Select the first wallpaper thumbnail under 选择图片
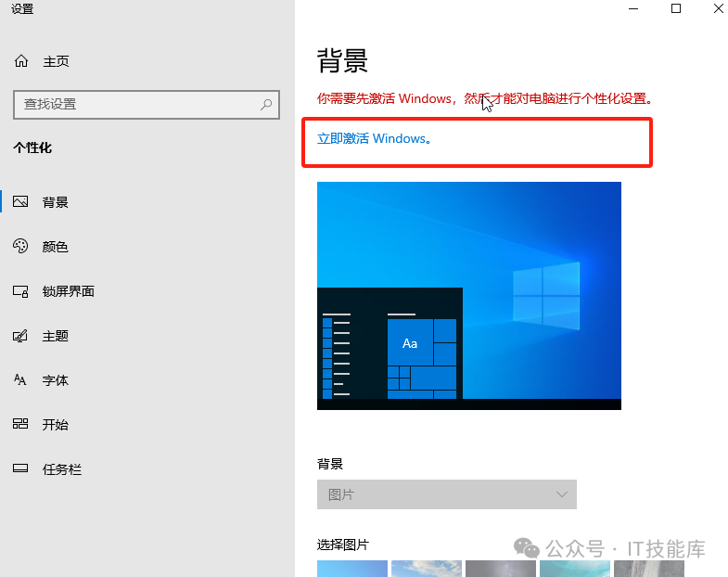This screenshot has height=577, width=728. tap(352, 568)
